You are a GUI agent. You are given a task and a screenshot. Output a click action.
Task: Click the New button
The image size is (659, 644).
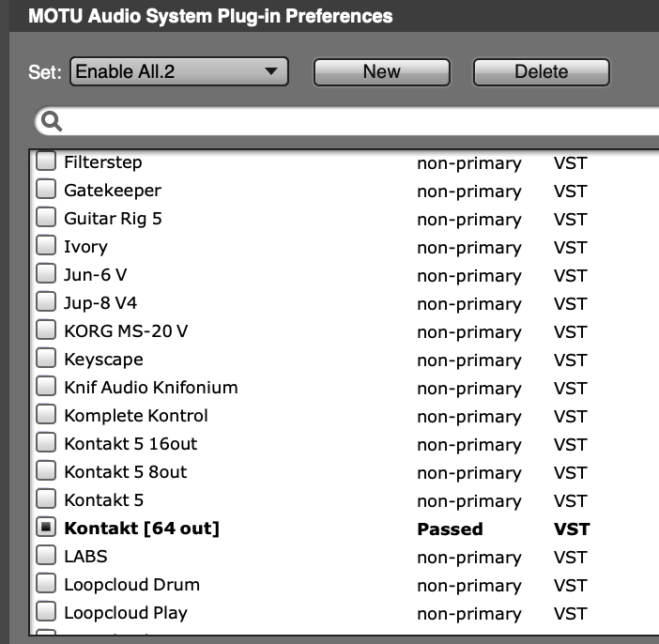(382, 72)
